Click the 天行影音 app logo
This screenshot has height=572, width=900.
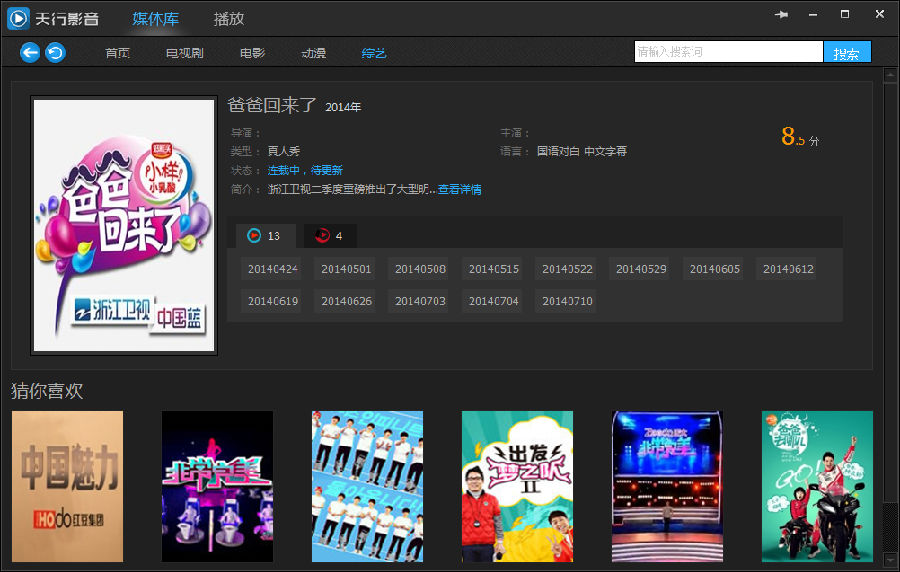18,18
